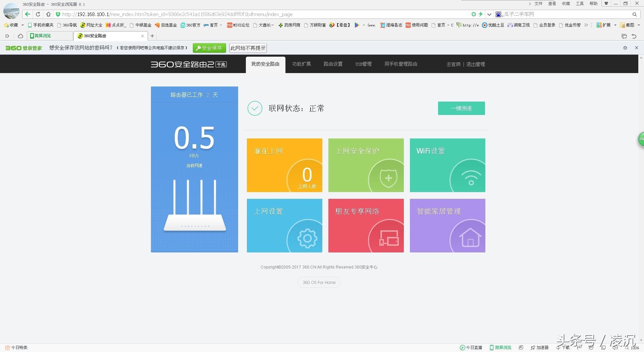
Task: Open a new tab with plus button
Action: tap(152, 36)
